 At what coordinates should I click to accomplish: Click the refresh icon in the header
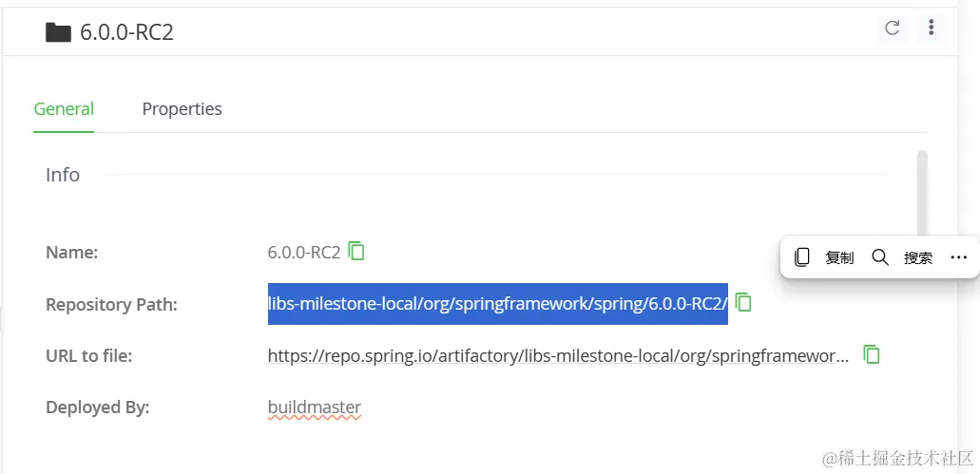(892, 28)
